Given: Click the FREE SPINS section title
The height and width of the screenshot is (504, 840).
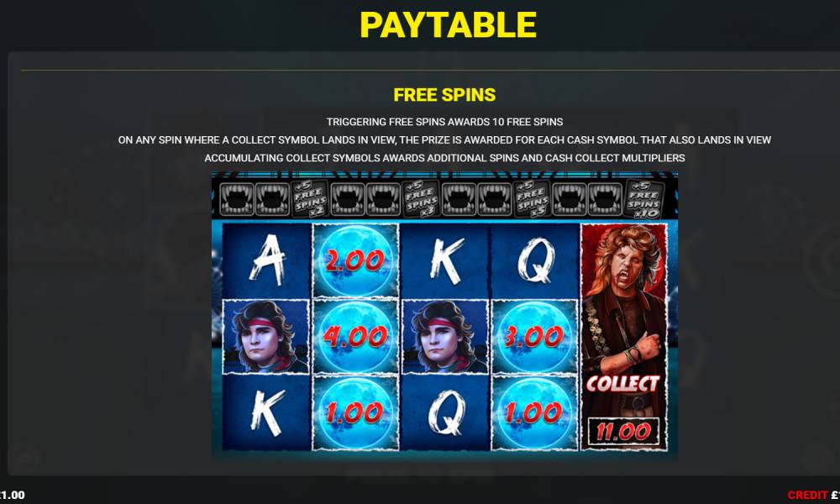Looking at the screenshot, I should tap(444, 95).
